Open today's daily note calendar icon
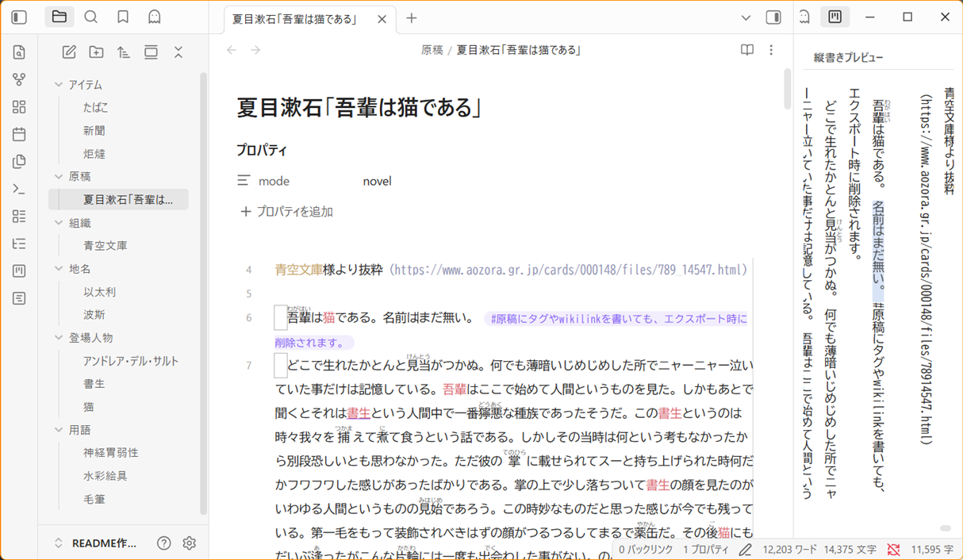The image size is (963, 560). coord(19,134)
